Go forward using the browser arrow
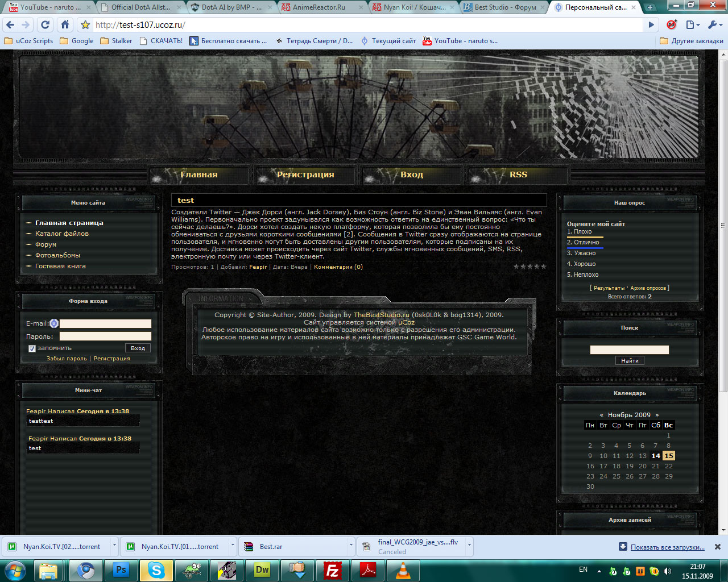Viewport: 728px width, 582px height. (26, 25)
